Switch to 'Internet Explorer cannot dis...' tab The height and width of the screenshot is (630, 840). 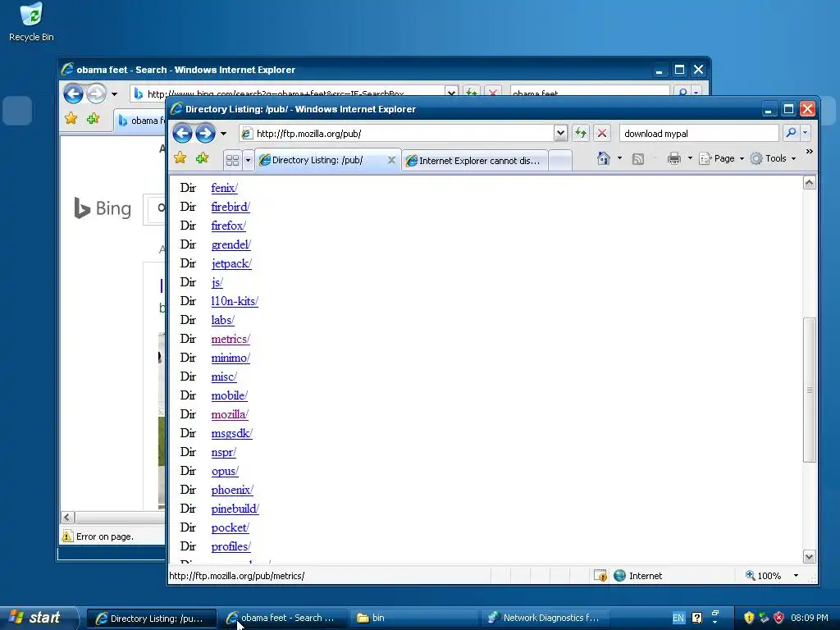tap(476, 161)
